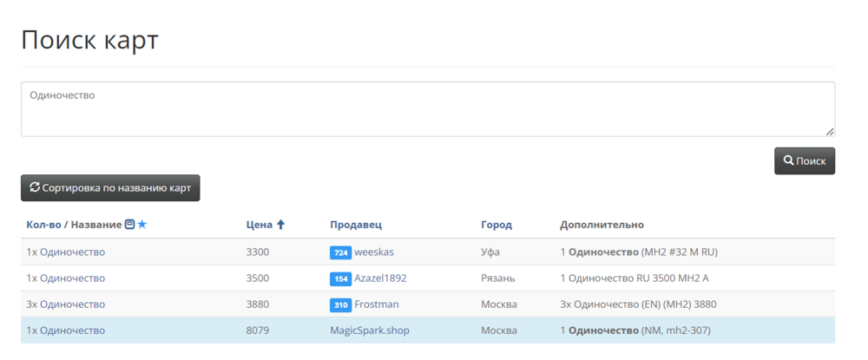Grab the text area resize handle
This screenshot has width=868, height=360.
(x=830, y=132)
